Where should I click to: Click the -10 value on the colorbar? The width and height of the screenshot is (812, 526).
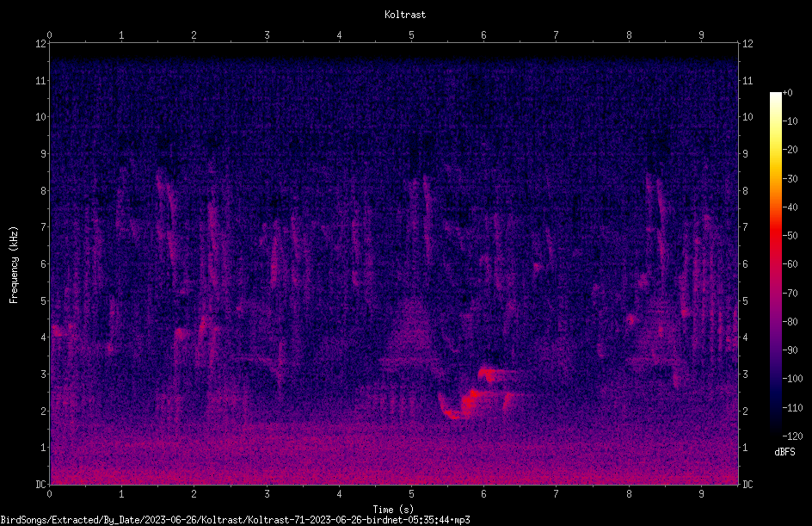click(x=790, y=121)
